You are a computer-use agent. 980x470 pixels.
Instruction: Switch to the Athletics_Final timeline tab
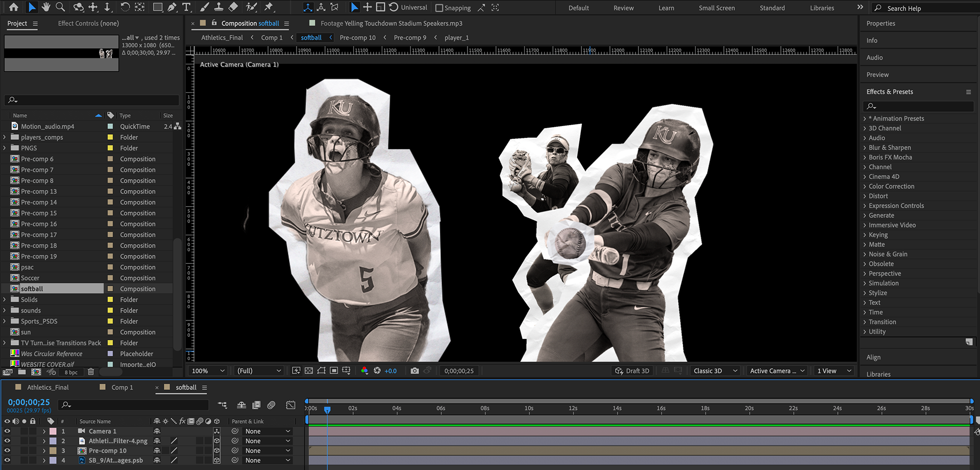(47, 387)
